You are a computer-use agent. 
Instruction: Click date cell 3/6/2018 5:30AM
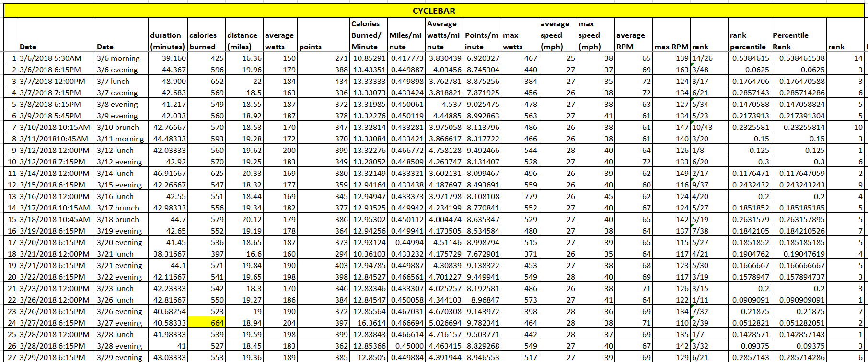[56, 58]
